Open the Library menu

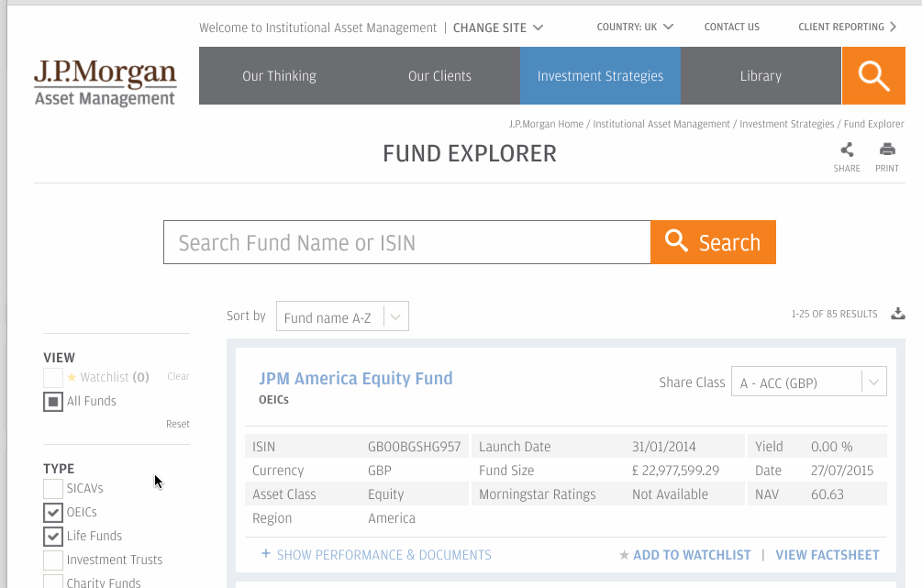click(x=761, y=76)
